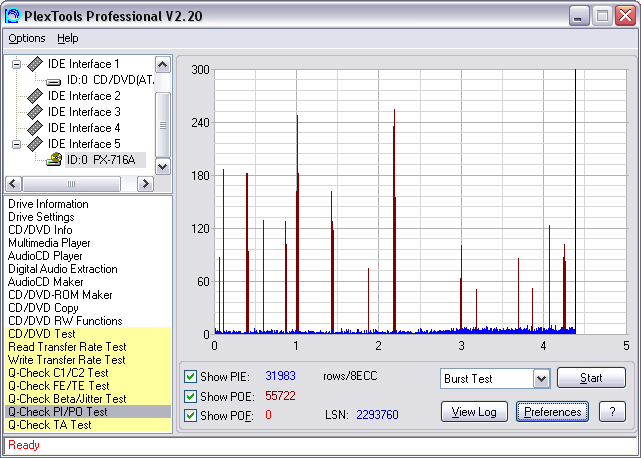Click the IDE Interface 4 chip icon
The height and width of the screenshot is (458, 641).
[x=35, y=128]
